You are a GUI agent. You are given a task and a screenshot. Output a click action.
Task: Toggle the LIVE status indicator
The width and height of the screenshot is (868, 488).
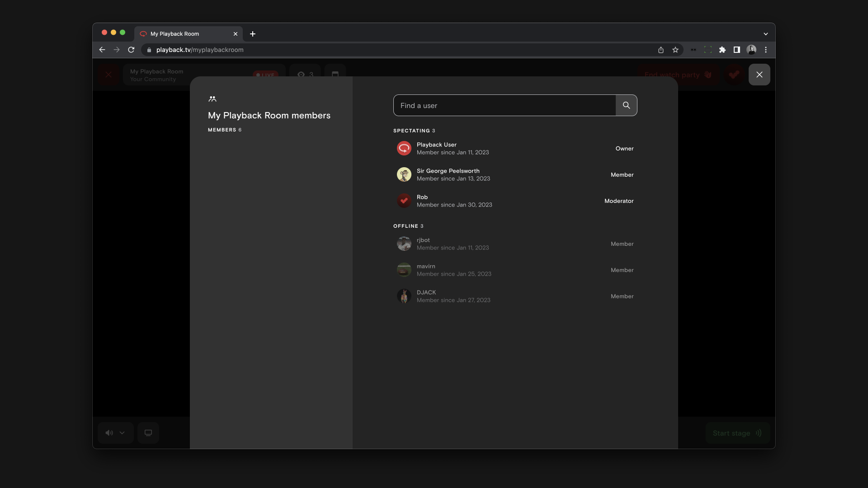point(264,75)
